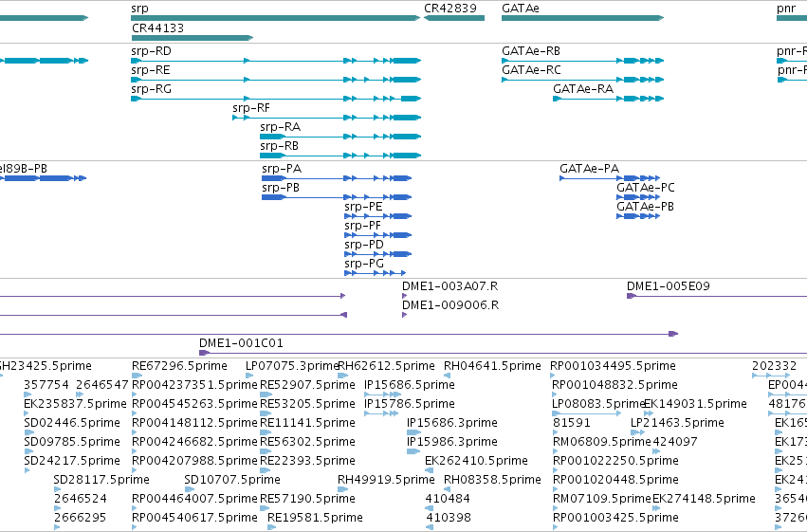The width and height of the screenshot is (807, 532).
Task: Click feature DME1-009O06.R
Action: coord(405,315)
